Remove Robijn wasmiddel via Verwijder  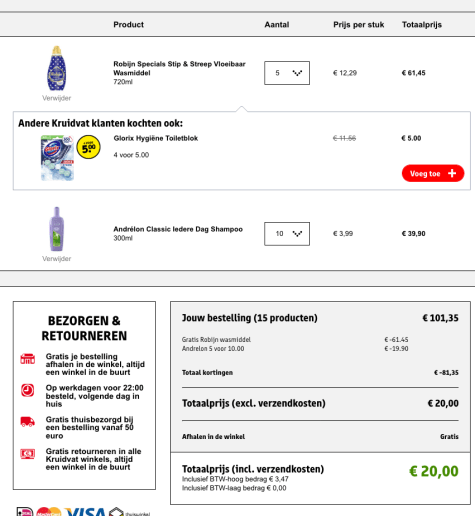point(57,98)
